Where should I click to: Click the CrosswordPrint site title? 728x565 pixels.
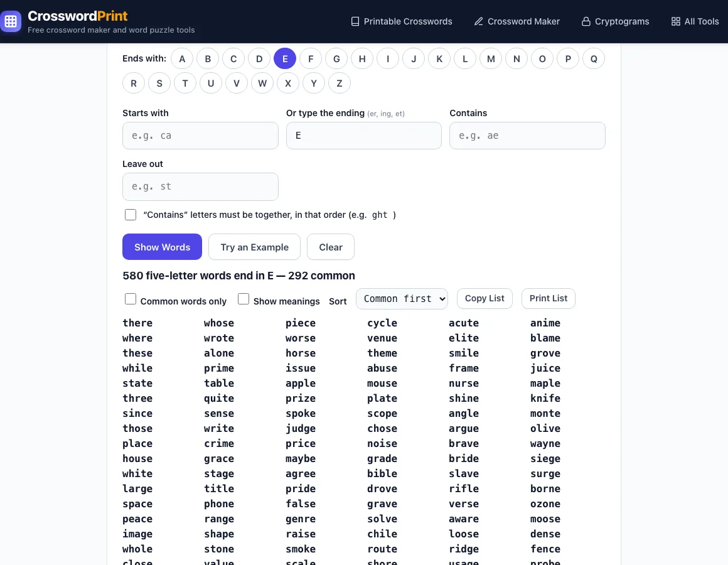pos(78,16)
